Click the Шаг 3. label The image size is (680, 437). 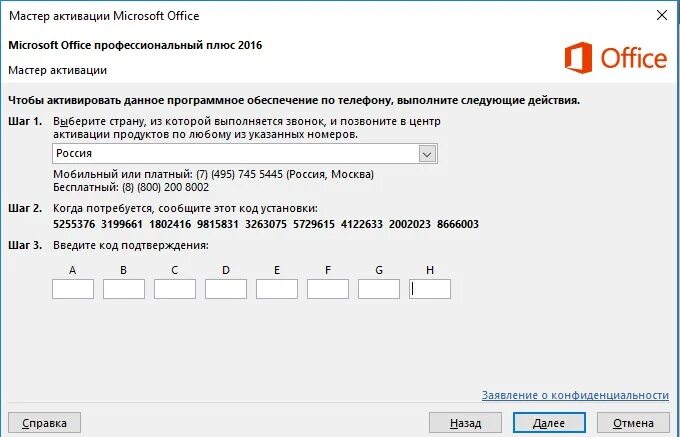(25, 245)
